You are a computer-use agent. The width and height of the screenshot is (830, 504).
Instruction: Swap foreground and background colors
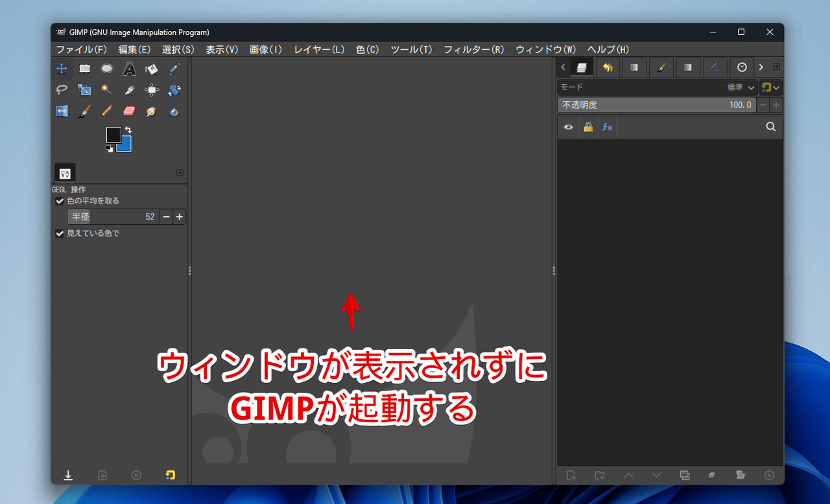(128, 130)
